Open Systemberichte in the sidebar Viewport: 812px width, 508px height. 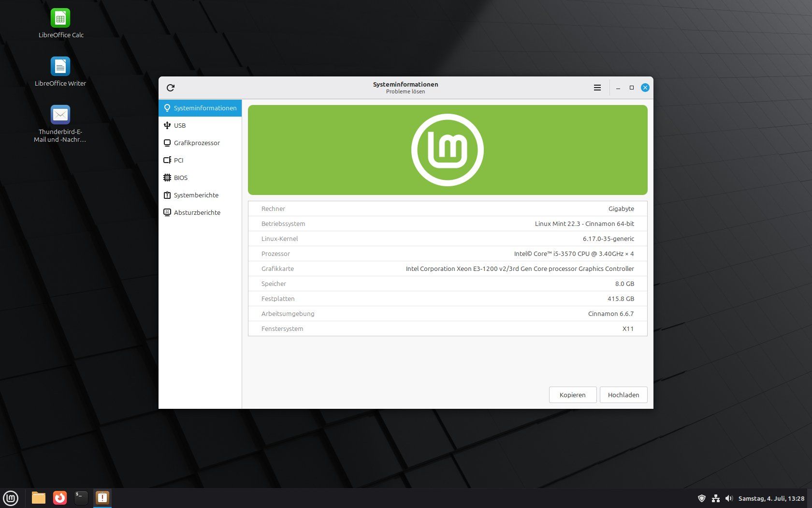coord(200,195)
